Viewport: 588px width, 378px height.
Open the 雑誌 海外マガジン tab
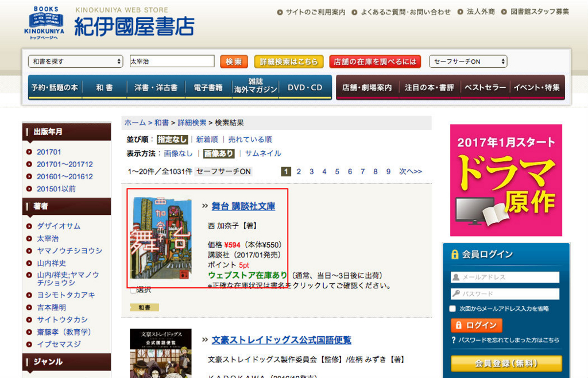[x=256, y=86]
